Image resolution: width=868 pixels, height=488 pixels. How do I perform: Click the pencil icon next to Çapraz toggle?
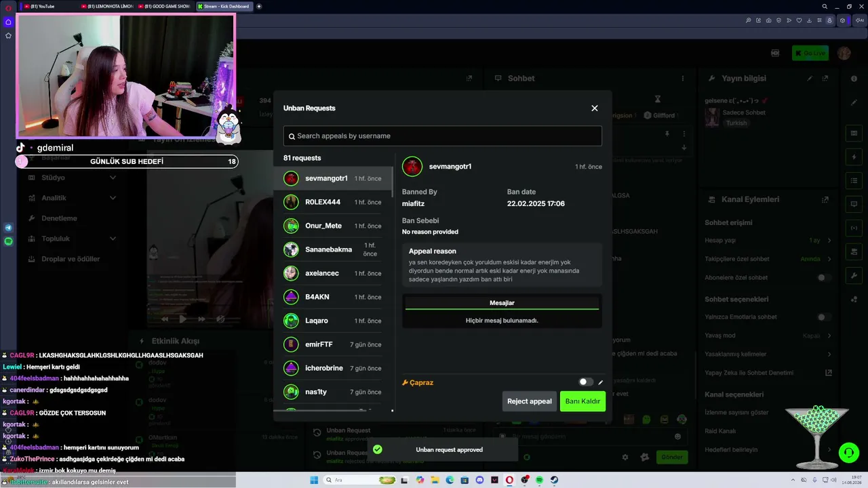[600, 382]
